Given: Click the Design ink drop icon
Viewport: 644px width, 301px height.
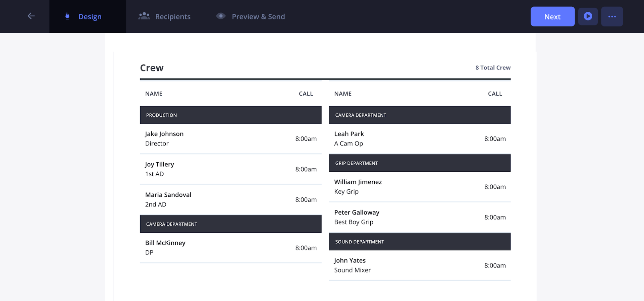Looking at the screenshot, I should [x=67, y=16].
